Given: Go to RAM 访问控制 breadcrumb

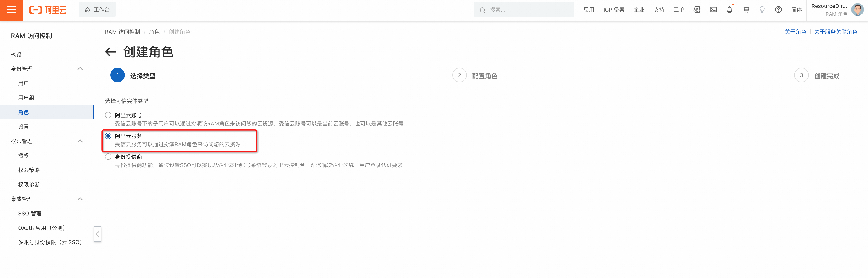Looking at the screenshot, I should click(122, 32).
